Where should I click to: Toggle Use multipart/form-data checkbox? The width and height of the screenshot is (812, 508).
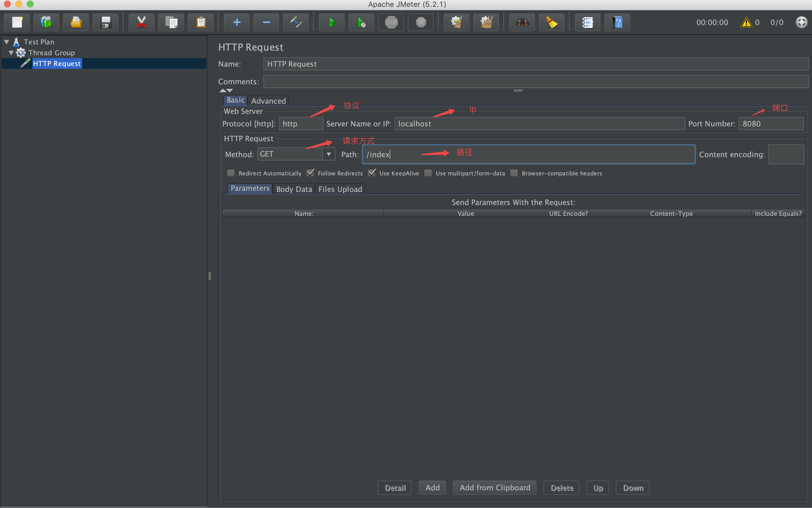point(428,173)
